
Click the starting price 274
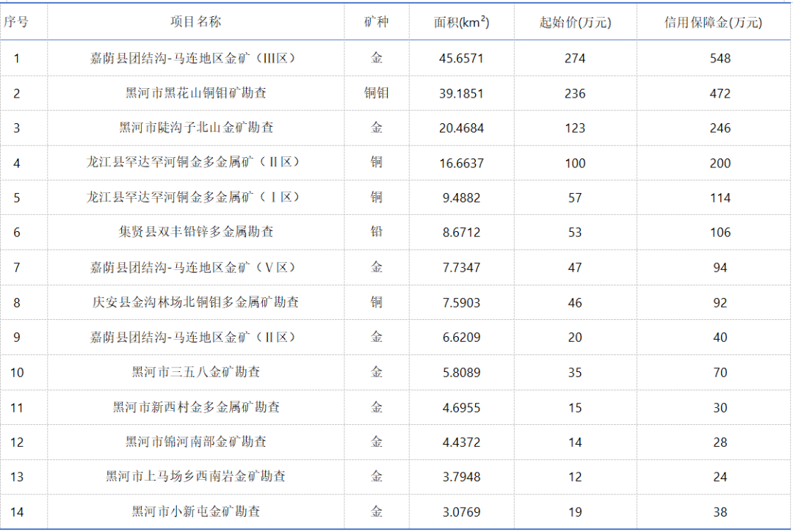click(575, 59)
